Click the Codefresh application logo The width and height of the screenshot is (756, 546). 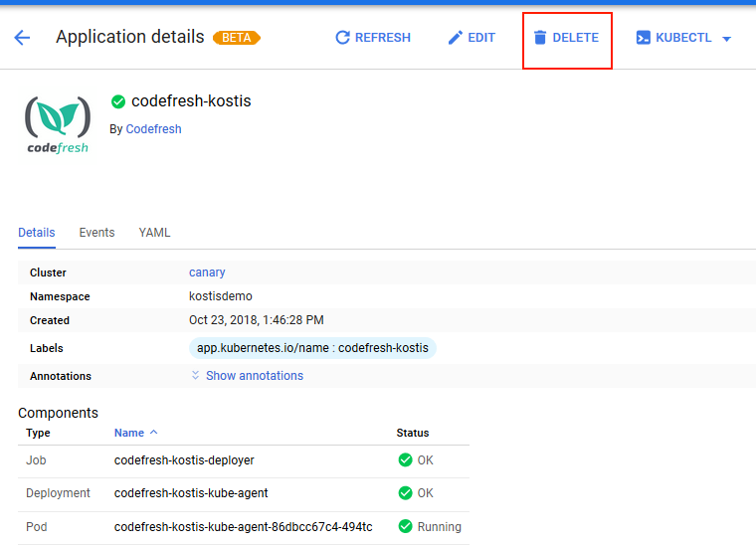[57, 124]
